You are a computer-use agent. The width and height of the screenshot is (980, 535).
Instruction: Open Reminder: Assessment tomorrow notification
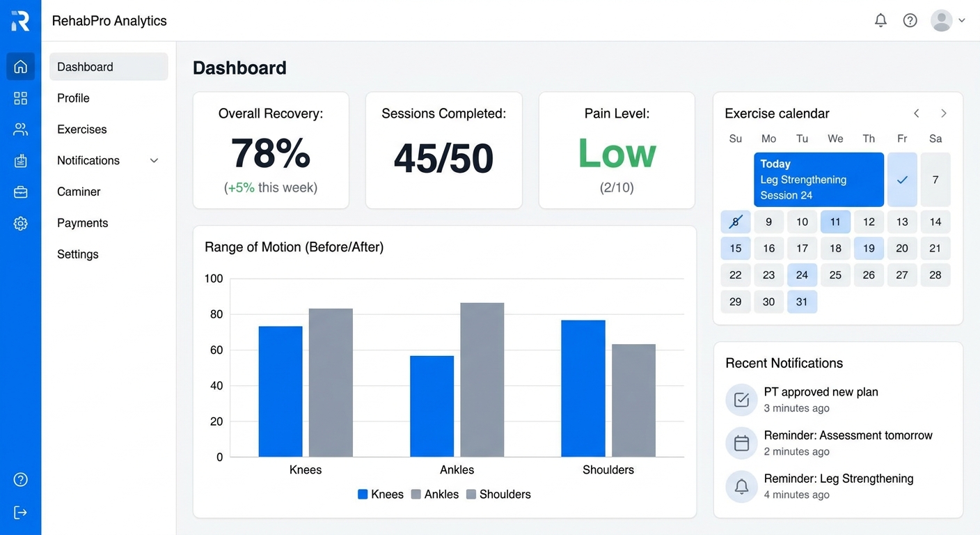[x=838, y=443]
